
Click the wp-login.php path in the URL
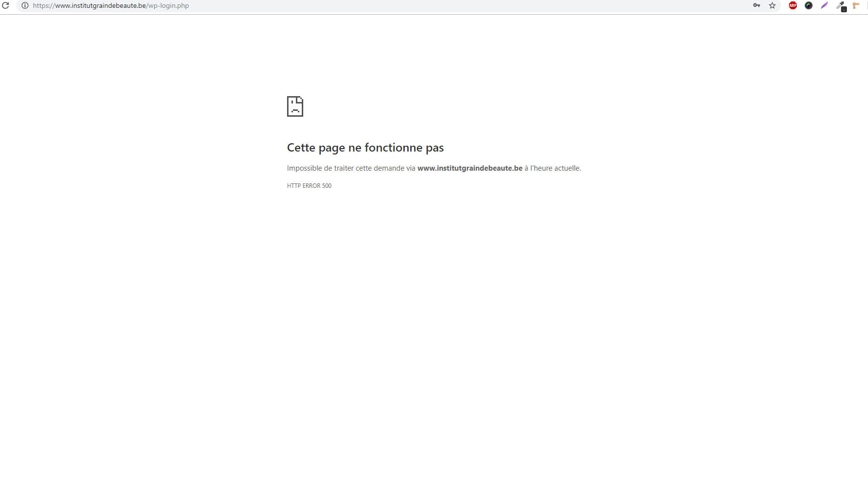pyautogui.click(x=169, y=6)
